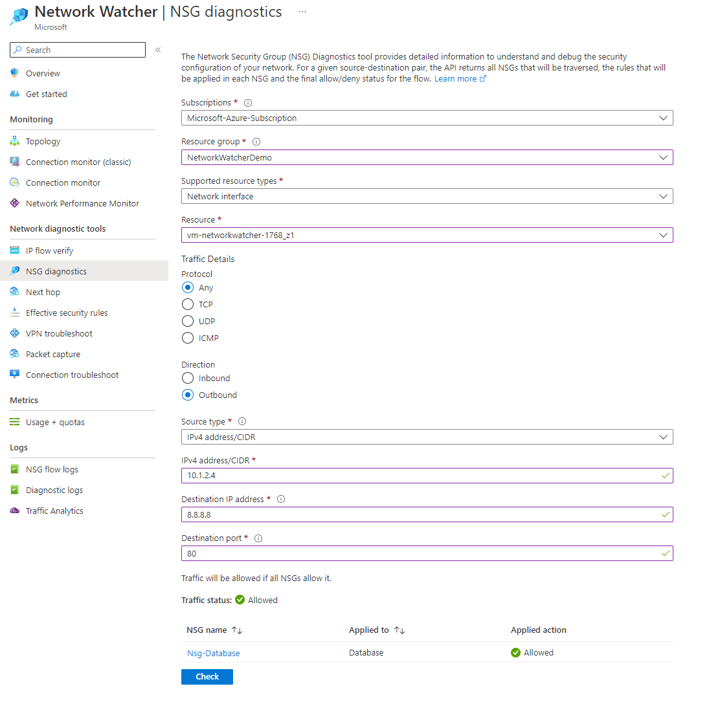This screenshot has height=728, width=720.
Task: Click the Usage + quotas list icon
Action: pos(15,421)
